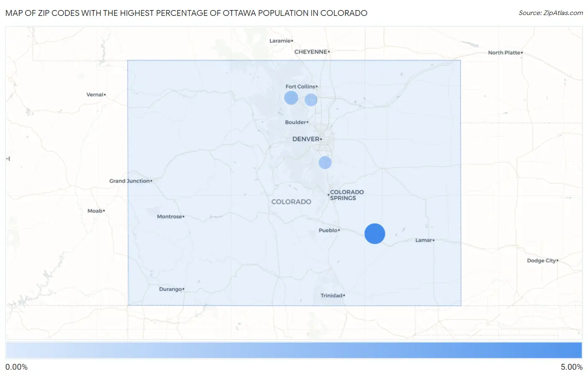Click the Dodge City label

coord(542,261)
